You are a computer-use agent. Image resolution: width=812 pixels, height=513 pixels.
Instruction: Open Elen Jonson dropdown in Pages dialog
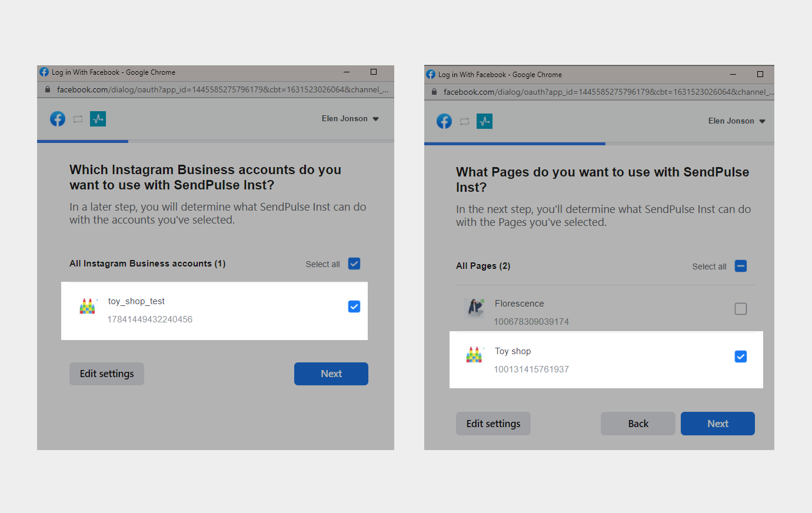[737, 121]
